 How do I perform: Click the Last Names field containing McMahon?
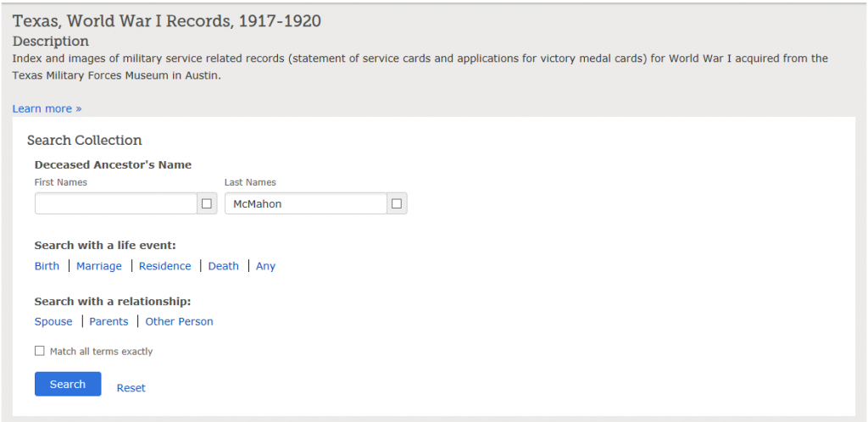305,203
